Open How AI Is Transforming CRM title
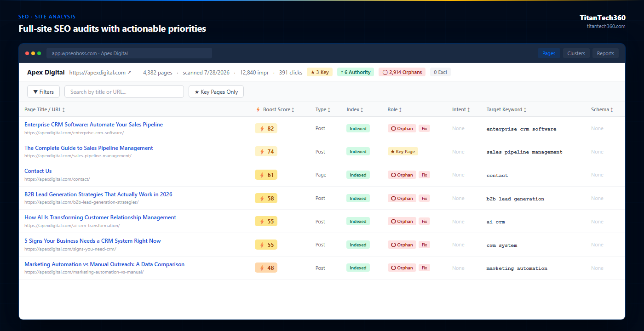 pos(100,217)
